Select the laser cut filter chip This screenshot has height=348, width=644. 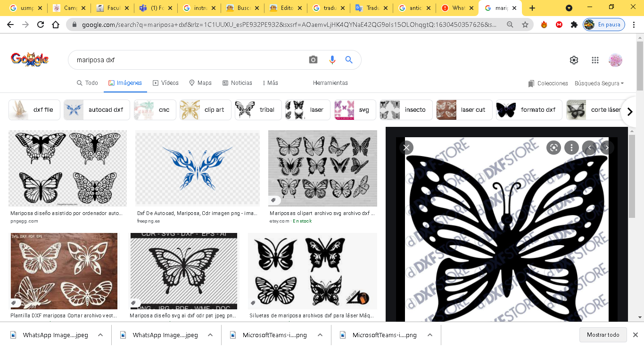464,110
